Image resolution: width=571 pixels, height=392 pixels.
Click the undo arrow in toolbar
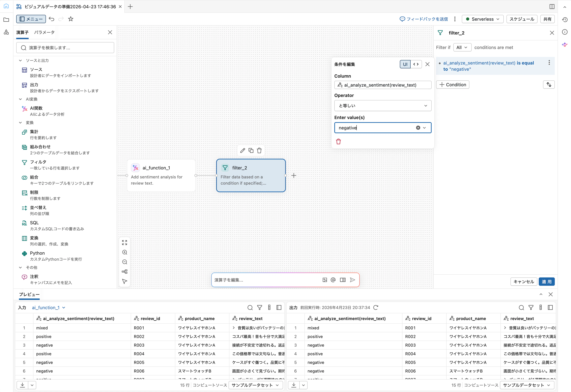tap(51, 19)
